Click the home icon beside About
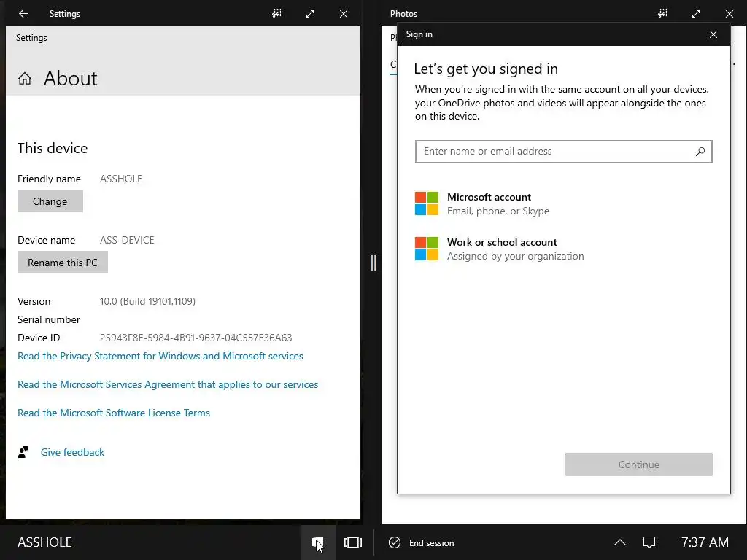747x560 pixels. coord(25,78)
